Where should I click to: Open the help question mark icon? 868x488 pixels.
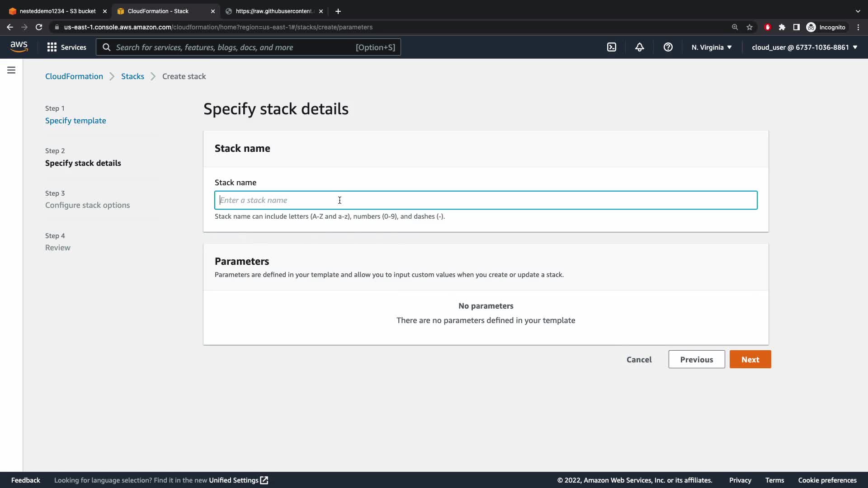coord(668,47)
